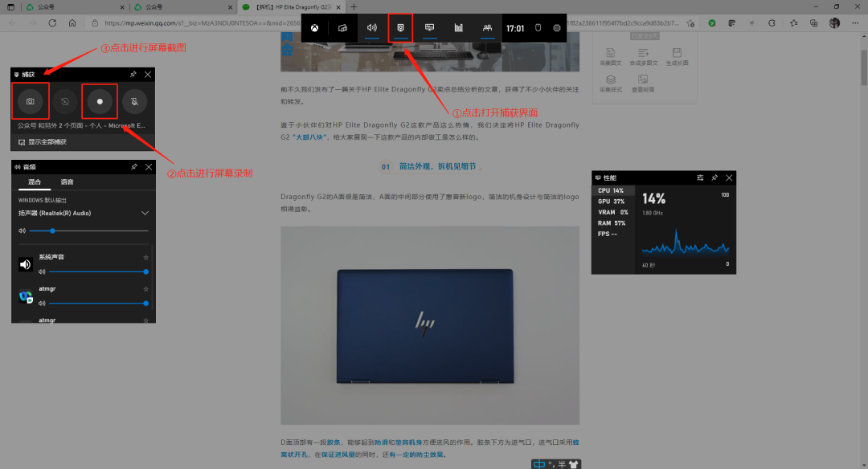This screenshot has width=868, height=469.
Task: Star the first atmgr audio entry
Action: [x=146, y=288]
